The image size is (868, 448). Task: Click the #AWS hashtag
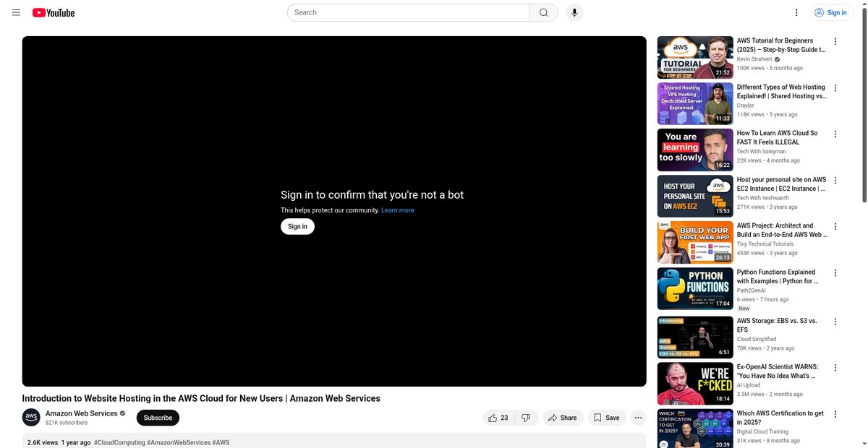click(x=221, y=442)
